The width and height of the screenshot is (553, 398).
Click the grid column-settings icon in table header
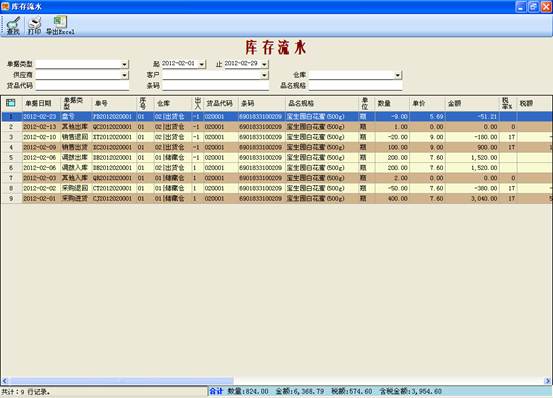click(11, 103)
